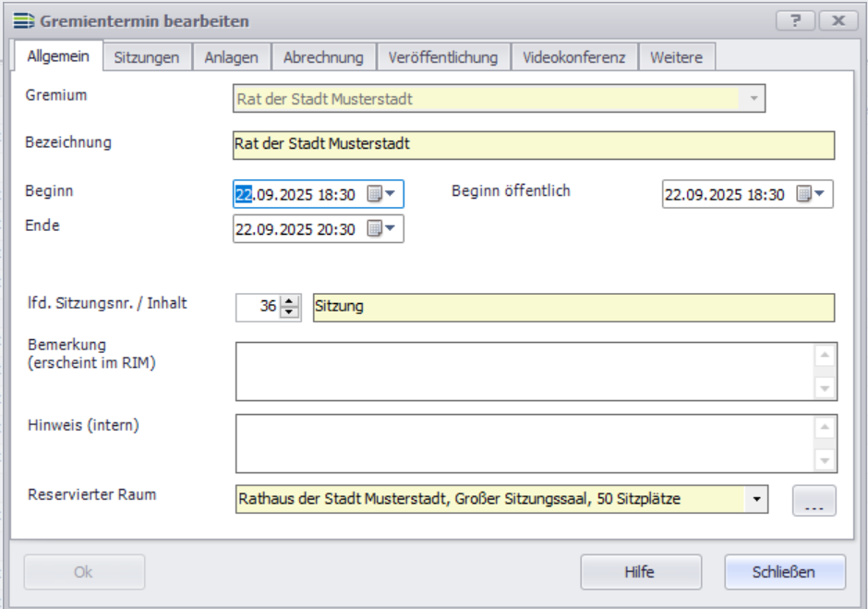Open calendar picker for Beginn öffentlich
Viewport: 868px width, 609px height.
click(811, 194)
